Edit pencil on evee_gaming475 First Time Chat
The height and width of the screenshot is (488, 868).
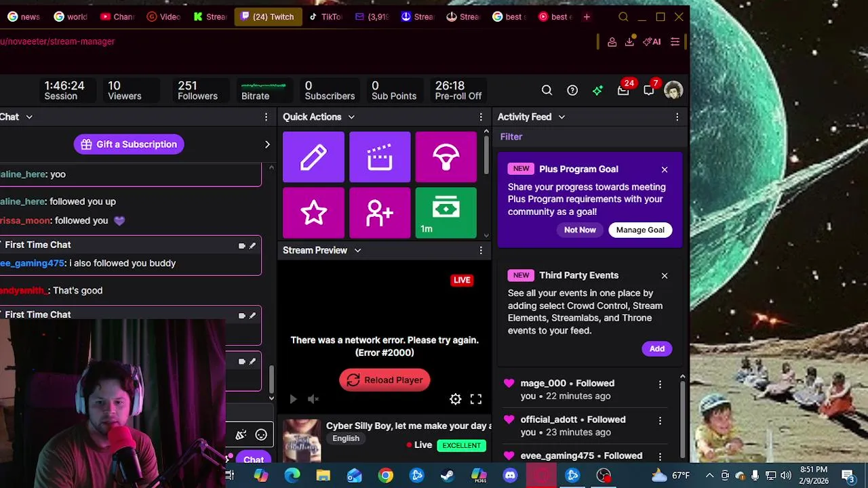(x=252, y=246)
